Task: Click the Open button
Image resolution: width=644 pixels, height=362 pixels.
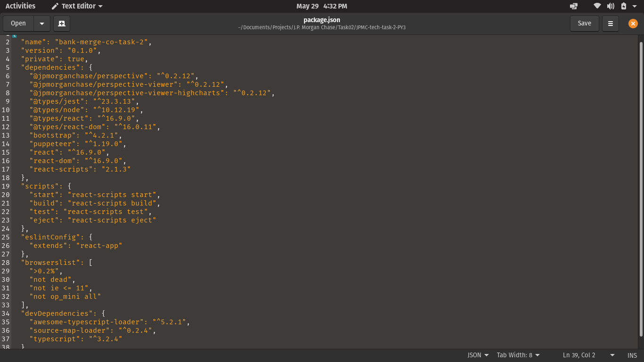Action: (18, 23)
